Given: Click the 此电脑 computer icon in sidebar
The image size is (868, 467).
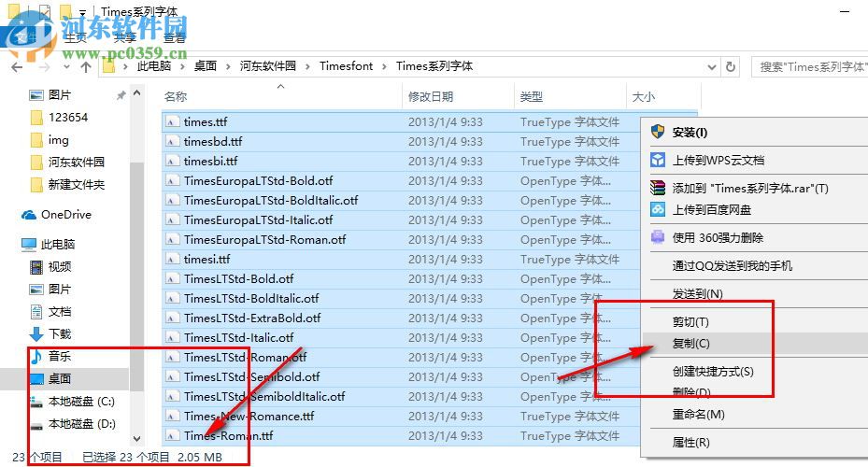Looking at the screenshot, I should [28, 244].
